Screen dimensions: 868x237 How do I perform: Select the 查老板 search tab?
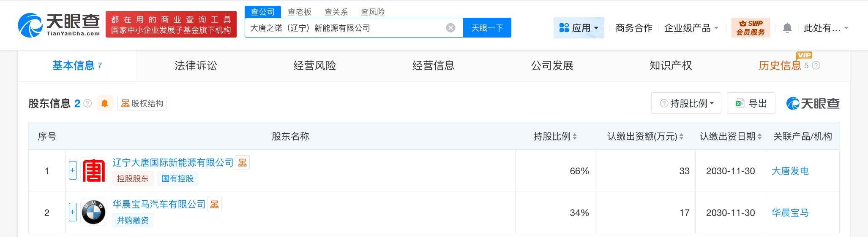(299, 12)
